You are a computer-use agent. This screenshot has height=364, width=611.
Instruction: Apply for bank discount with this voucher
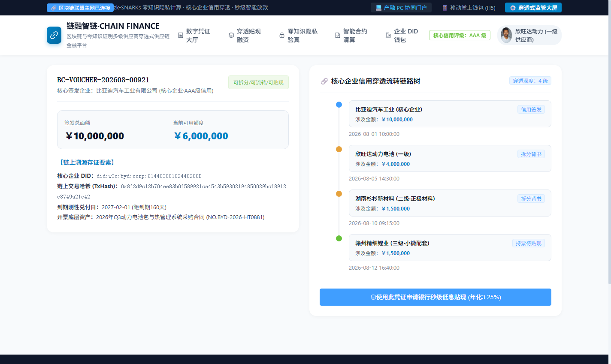(436, 297)
